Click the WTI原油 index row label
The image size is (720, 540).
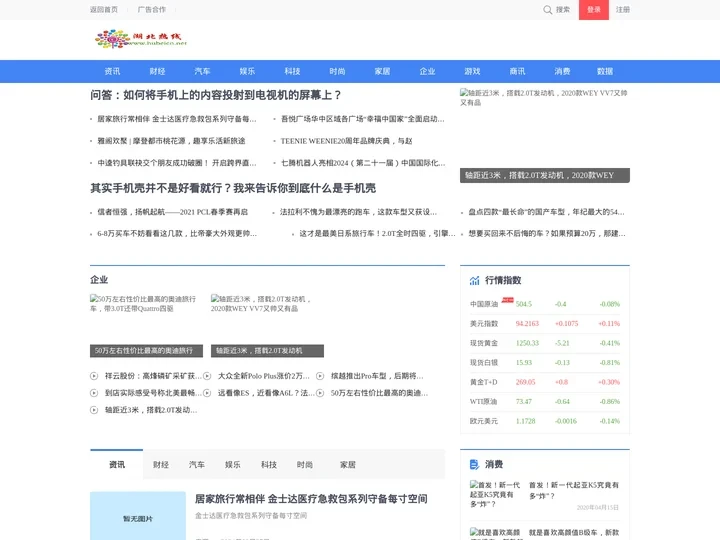pos(484,401)
